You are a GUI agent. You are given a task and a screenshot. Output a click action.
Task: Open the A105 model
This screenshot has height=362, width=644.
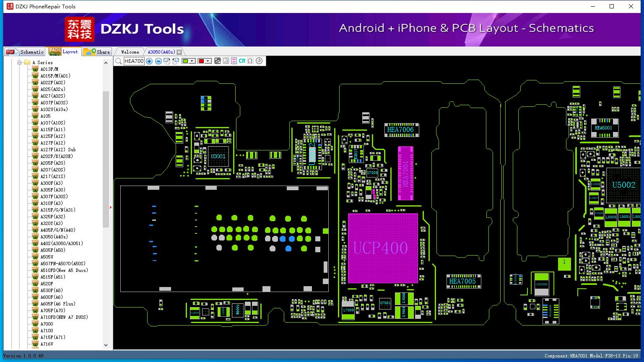pyautogui.click(x=45, y=116)
